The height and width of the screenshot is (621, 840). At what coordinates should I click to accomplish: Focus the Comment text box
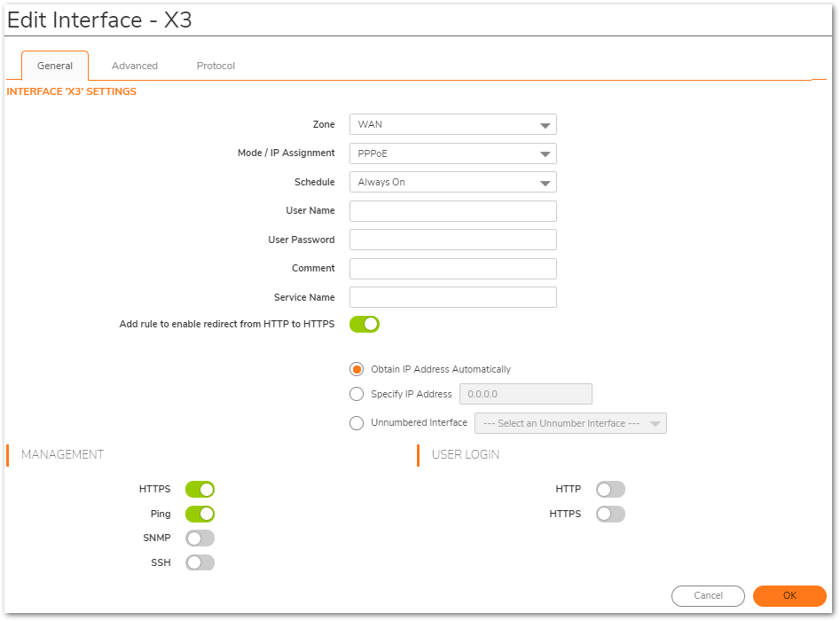[452, 269]
